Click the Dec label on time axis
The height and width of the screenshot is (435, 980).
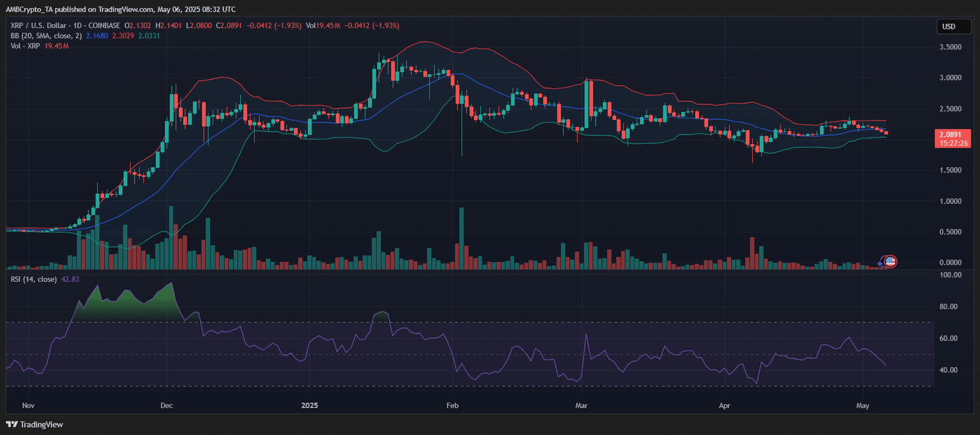pyautogui.click(x=166, y=406)
